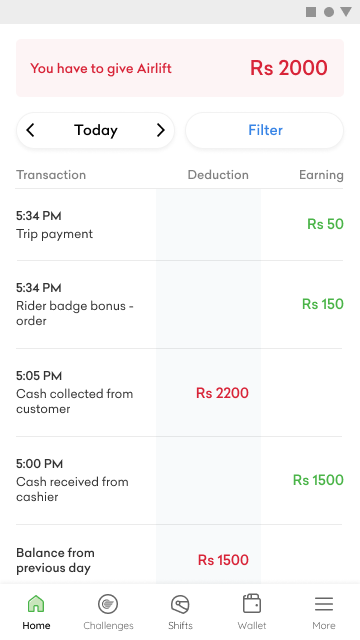The image size is (360, 640).
Task: Open the Cash received from cashier entry
Action: (180, 480)
